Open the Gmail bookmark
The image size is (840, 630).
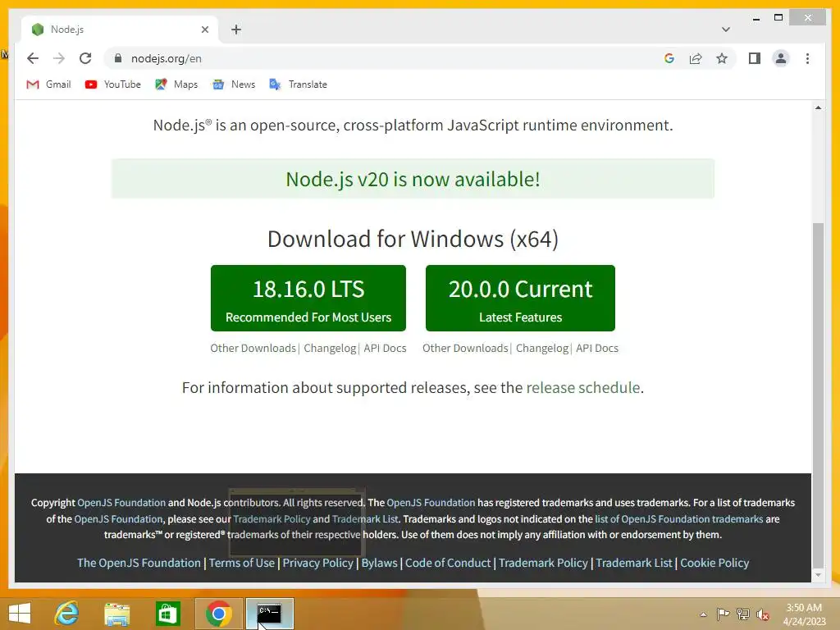tap(48, 84)
